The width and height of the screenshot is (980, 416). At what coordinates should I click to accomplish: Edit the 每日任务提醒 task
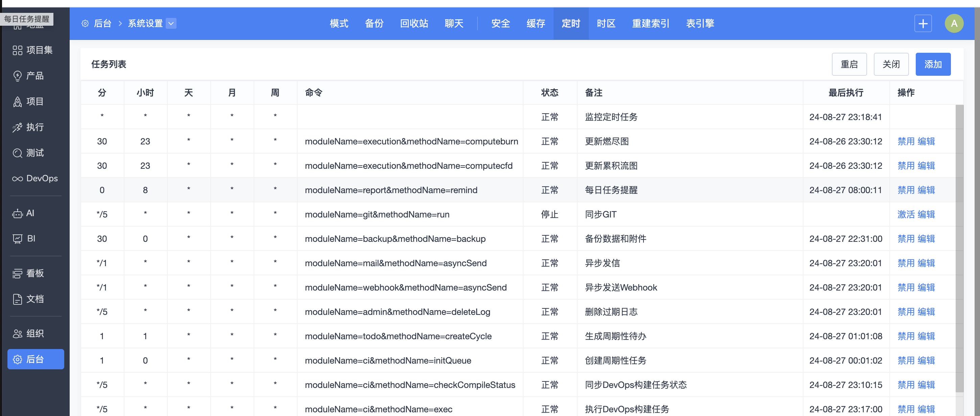coord(926,190)
